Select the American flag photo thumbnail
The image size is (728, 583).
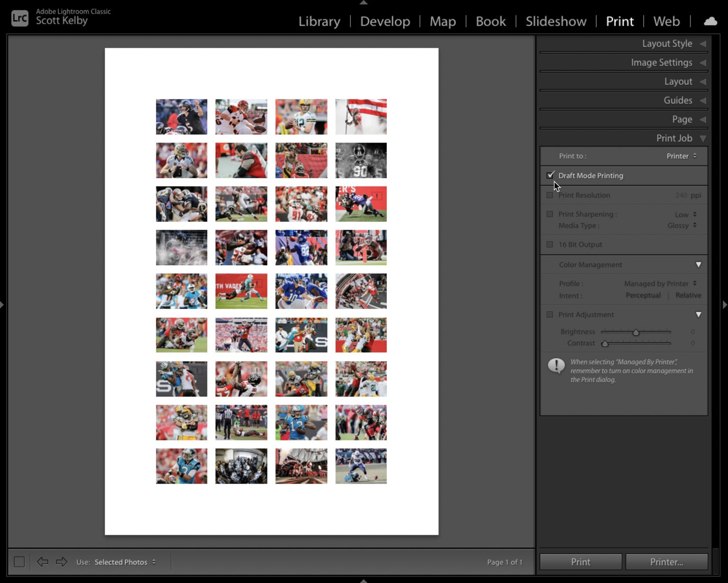(361, 116)
